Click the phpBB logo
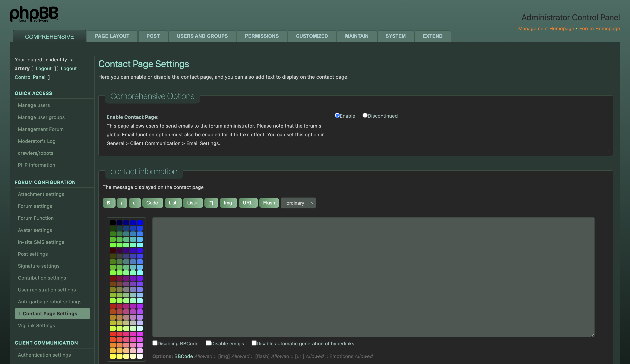Viewport: 630px width, 364px height. pyautogui.click(x=34, y=14)
